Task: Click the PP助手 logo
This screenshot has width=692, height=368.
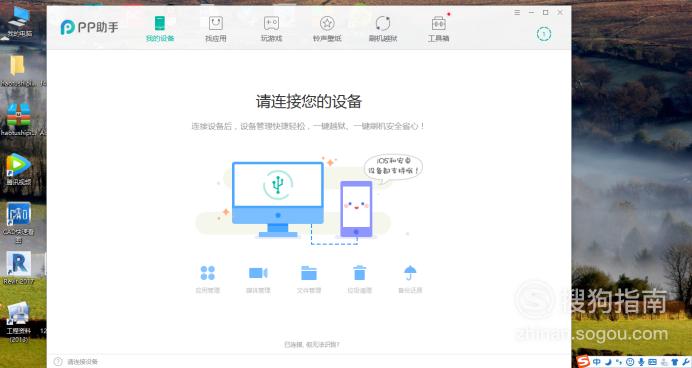Action: [89, 27]
